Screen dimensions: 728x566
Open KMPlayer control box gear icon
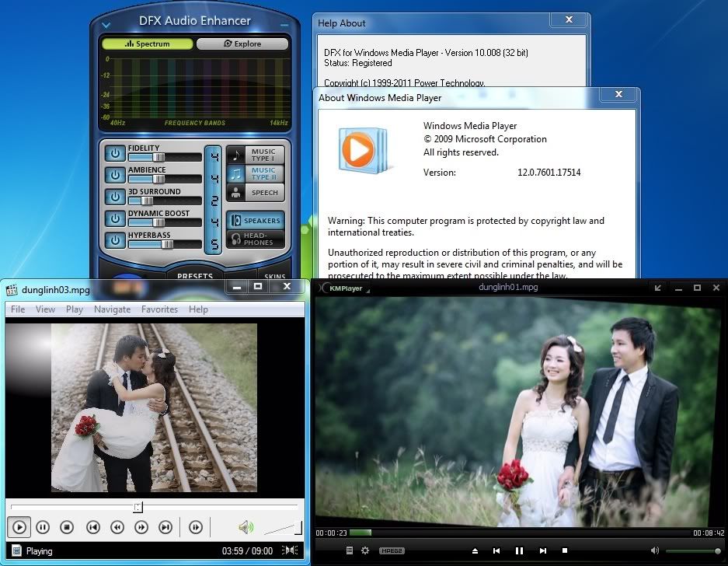pos(365,550)
